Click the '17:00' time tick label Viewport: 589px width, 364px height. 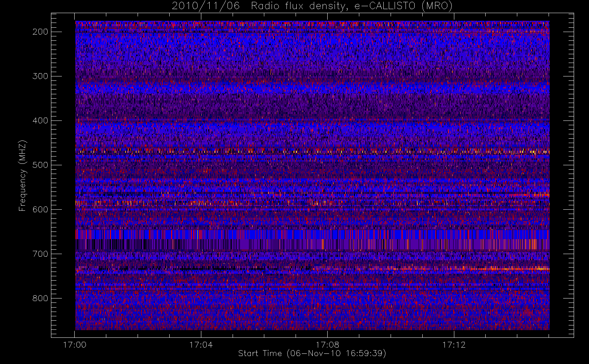(x=75, y=345)
